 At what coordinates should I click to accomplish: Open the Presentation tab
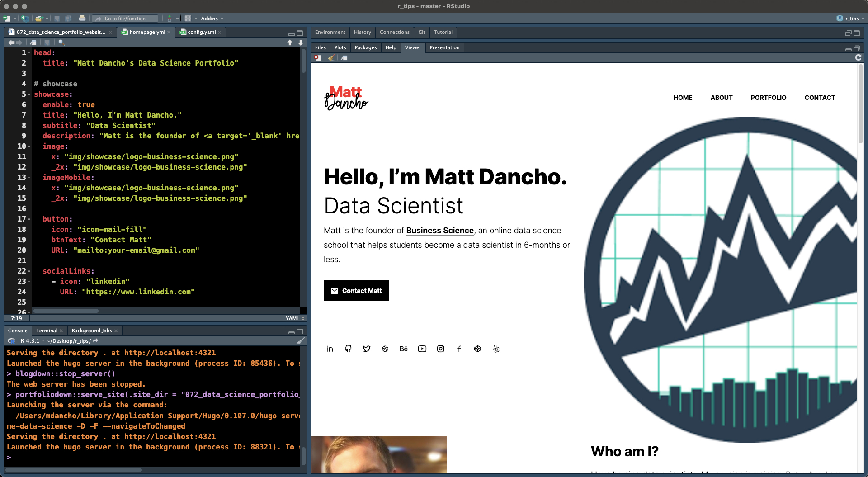tap(444, 47)
